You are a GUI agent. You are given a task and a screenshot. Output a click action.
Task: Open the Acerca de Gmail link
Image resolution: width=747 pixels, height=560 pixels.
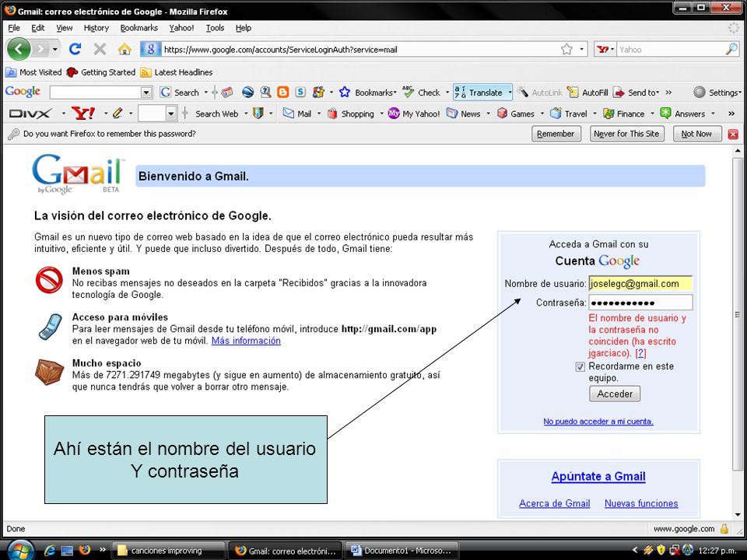coord(555,504)
